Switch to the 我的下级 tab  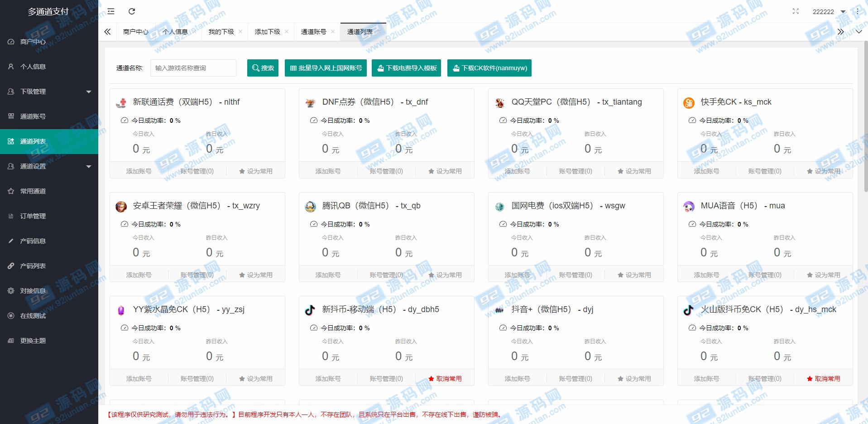[x=221, y=32]
